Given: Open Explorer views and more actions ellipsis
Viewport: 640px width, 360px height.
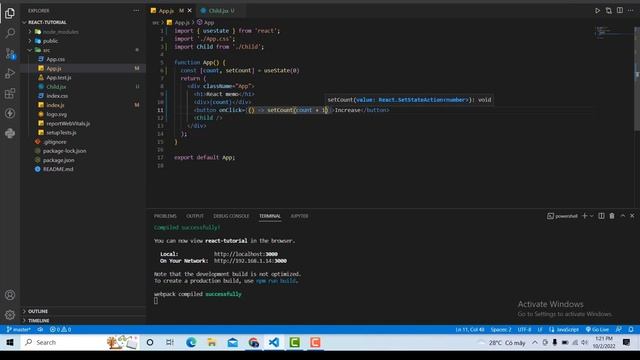Looking at the screenshot, I should [136, 11].
